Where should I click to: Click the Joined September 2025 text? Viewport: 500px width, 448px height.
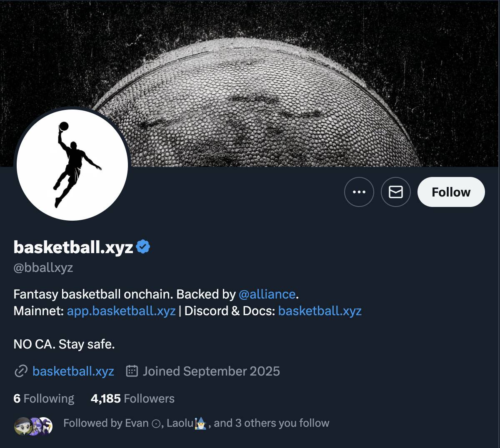[x=211, y=371]
